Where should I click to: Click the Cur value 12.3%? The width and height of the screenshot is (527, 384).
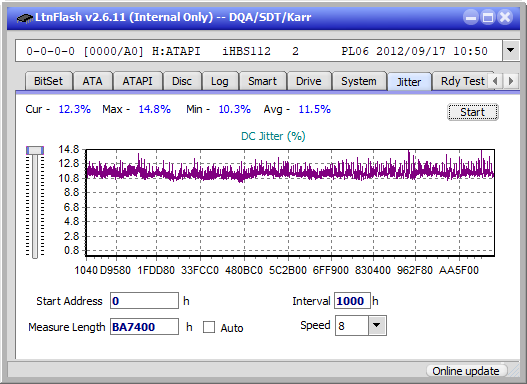75,109
